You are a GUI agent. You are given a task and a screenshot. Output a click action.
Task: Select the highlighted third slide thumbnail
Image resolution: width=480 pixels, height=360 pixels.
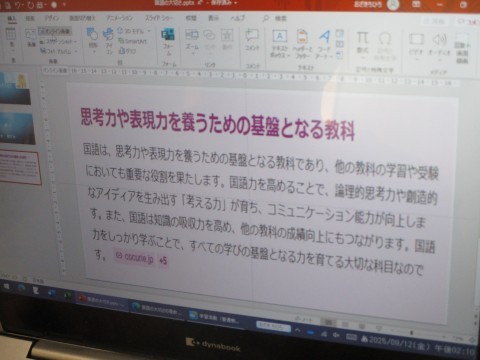(x=21, y=168)
